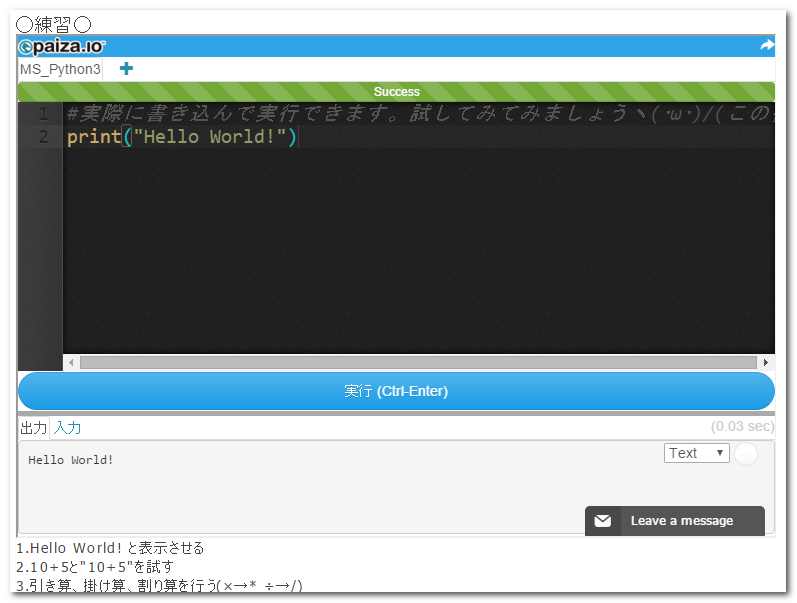Screen dimensions: 797x603
Task: Add a new file tab with plus icon
Action: coord(126,69)
